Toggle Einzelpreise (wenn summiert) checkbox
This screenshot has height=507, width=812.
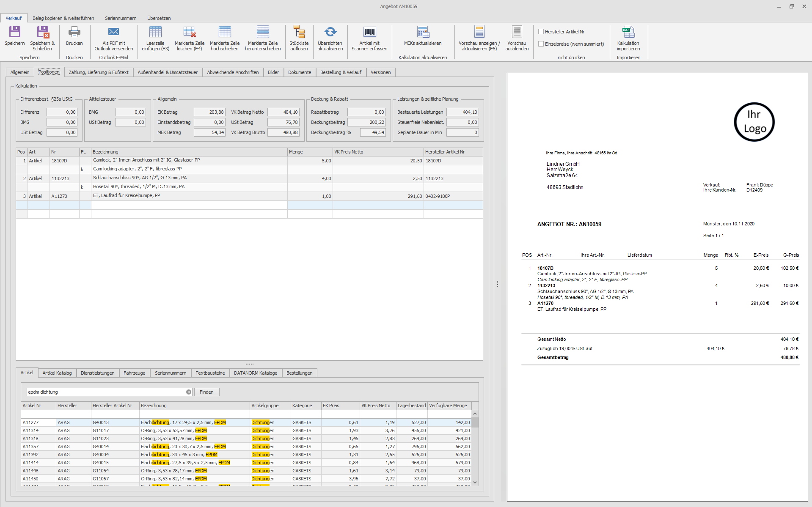click(x=541, y=44)
